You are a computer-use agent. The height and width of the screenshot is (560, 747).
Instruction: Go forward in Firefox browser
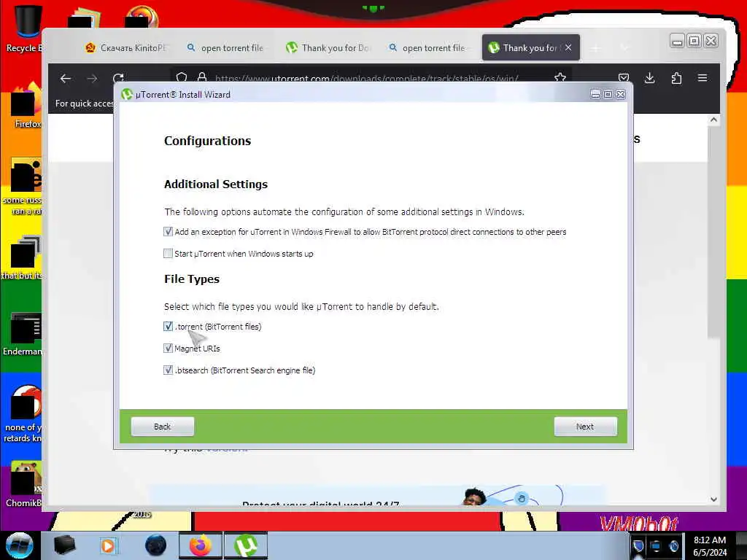(92, 79)
